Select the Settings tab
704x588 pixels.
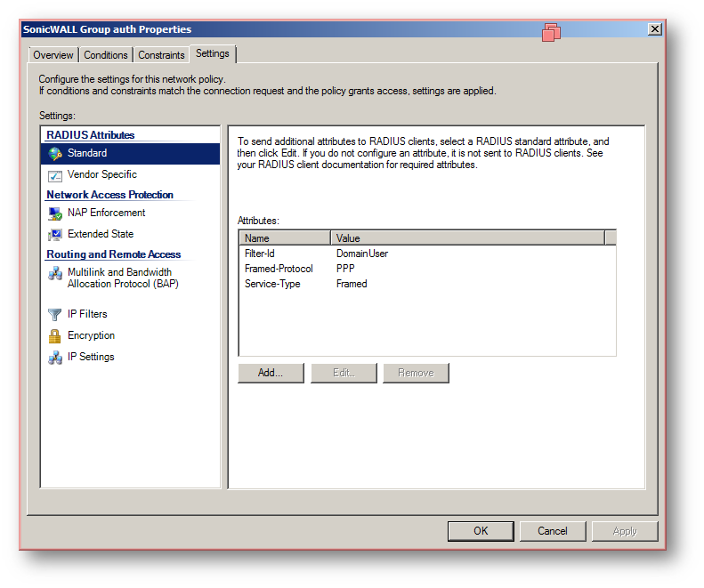tap(213, 53)
